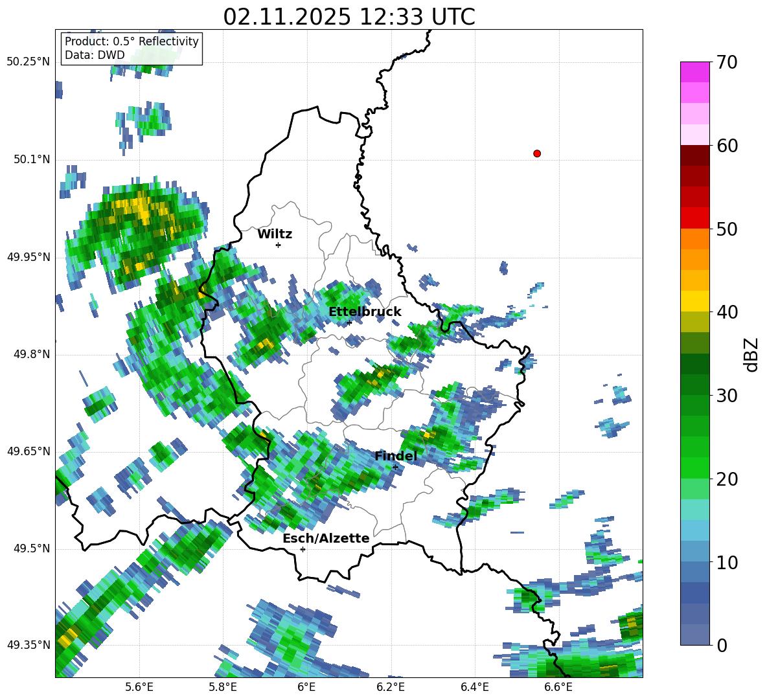
Task: Click the 10 tick on colorbar
Action: [727, 563]
